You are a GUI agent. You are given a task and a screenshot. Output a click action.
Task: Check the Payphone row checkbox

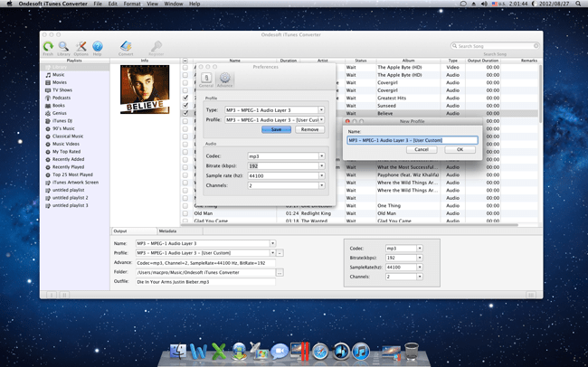tap(185, 175)
